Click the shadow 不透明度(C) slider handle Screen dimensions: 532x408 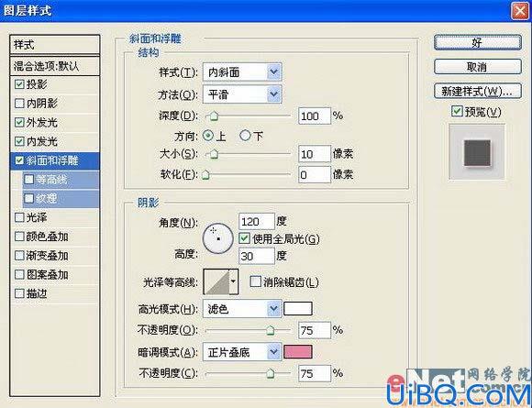point(270,373)
